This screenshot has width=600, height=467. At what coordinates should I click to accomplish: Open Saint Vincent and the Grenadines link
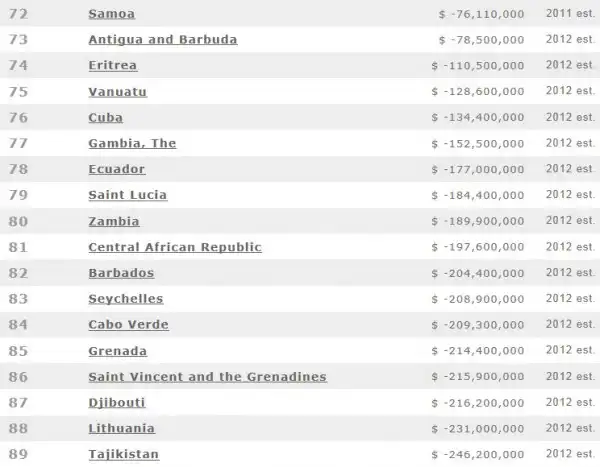[x=207, y=377]
